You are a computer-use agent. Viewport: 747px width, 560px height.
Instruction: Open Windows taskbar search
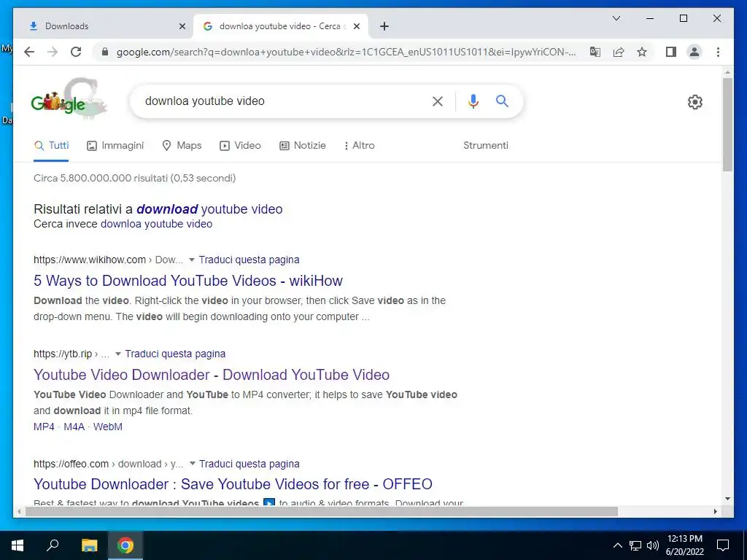(x=53, y=545)
